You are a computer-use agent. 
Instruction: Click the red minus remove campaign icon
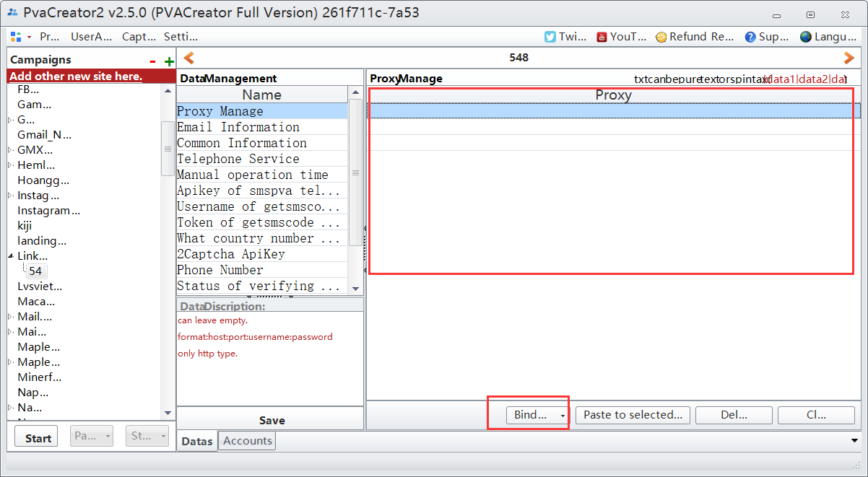pyautogui.click(x=152, y=61)
